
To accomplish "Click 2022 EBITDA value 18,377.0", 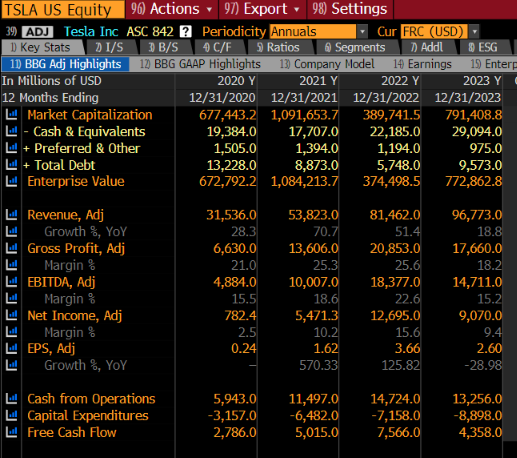I will [395, 282].
